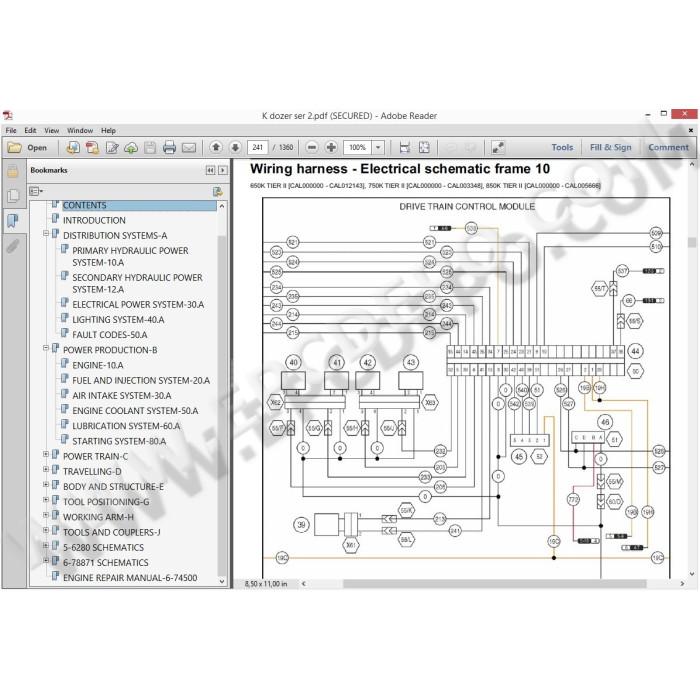Open the View menu
700x700 pixels.
click(51, 130)
